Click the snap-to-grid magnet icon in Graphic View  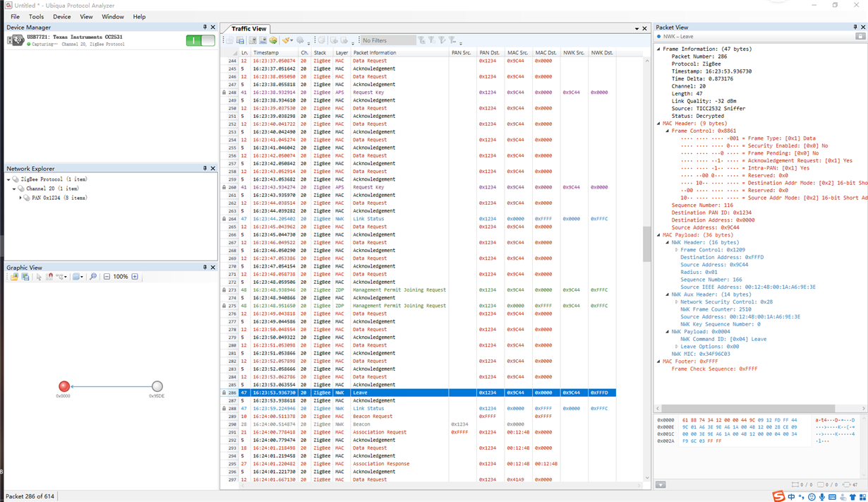click(49, 277)
